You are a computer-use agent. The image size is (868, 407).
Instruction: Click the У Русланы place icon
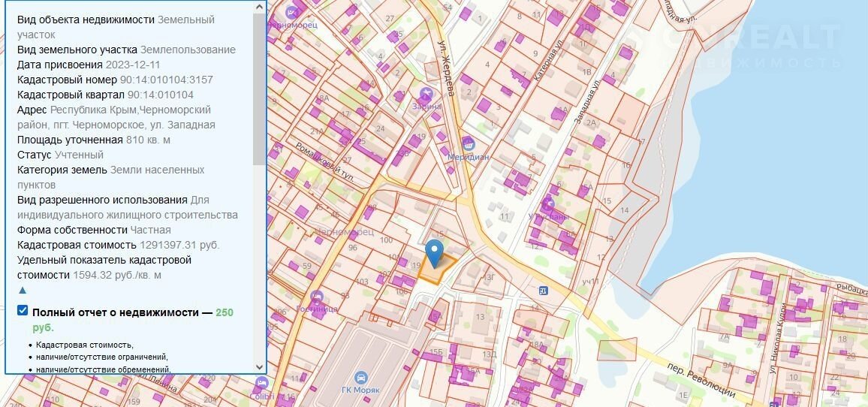click(549, 203)
